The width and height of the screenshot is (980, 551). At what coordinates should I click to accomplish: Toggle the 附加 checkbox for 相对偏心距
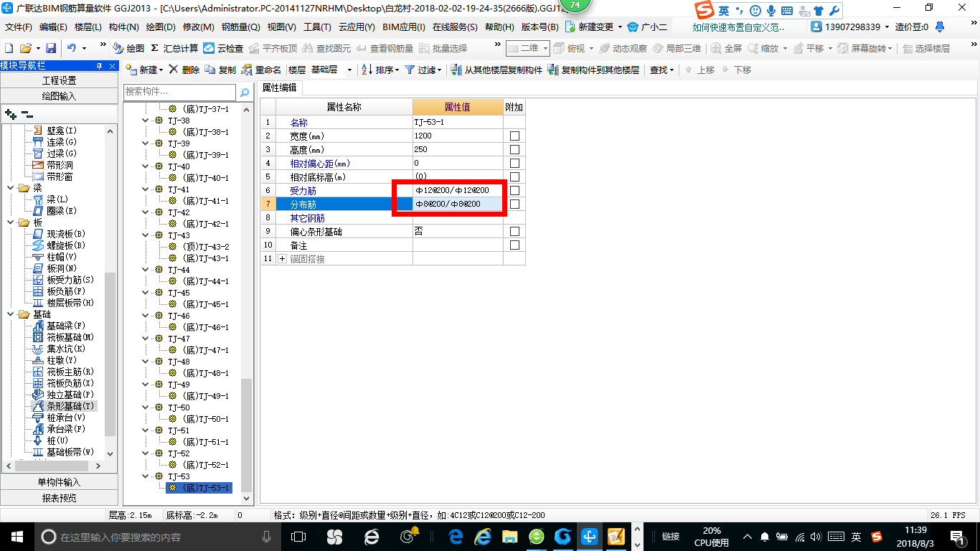(x=514, y=163)
